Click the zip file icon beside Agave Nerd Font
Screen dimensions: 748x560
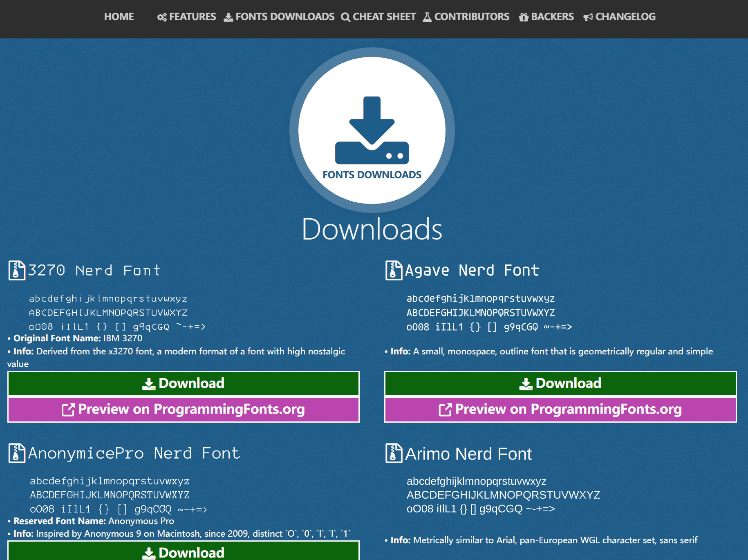pos(394,270)
